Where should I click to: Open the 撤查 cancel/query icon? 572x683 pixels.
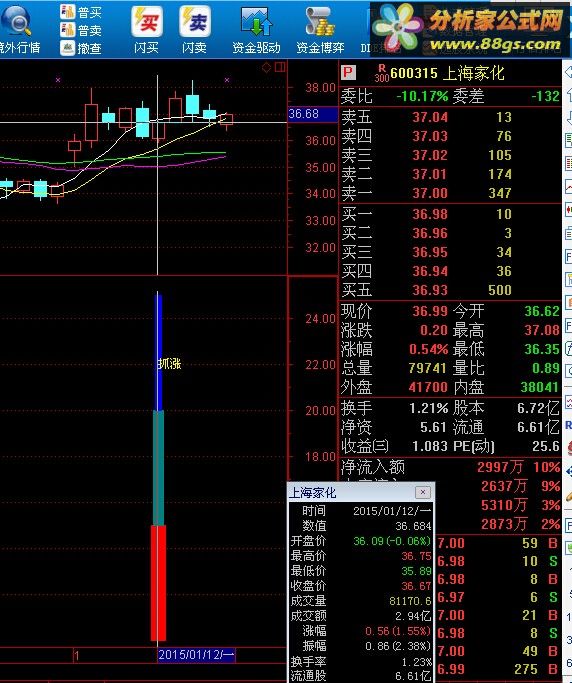pyautogui.click(x=81, y=47)
